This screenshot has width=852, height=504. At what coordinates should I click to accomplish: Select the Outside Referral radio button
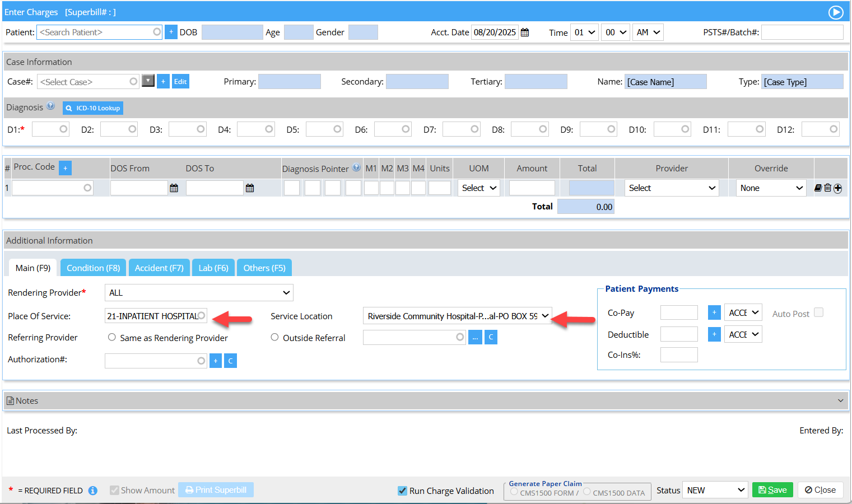[274, 337]
